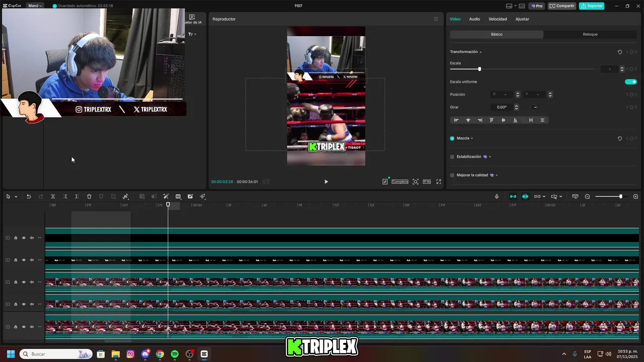Delete right of playhead with trim-right tool
The height and width of the screenshot is (362, 644).
pos(76,197)
